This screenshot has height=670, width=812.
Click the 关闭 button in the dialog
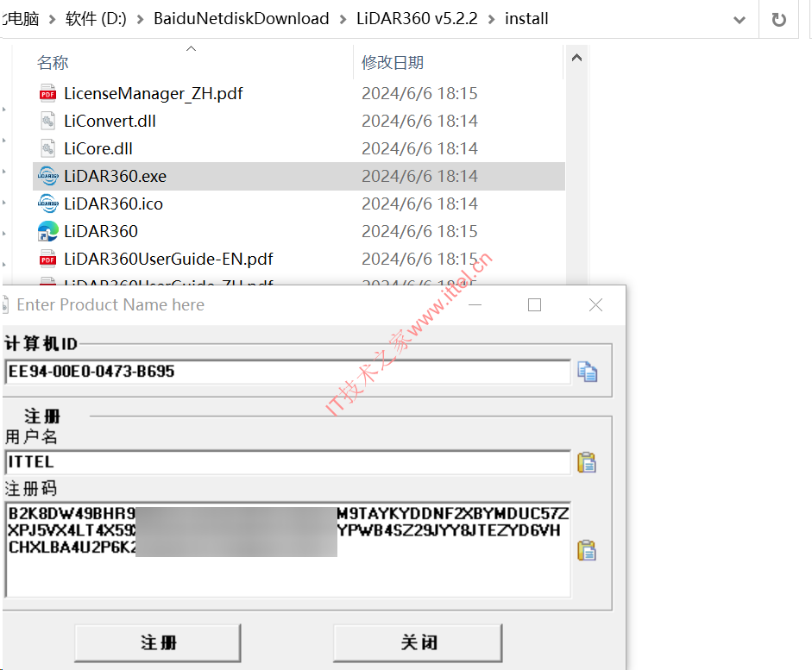click(419, 642)
